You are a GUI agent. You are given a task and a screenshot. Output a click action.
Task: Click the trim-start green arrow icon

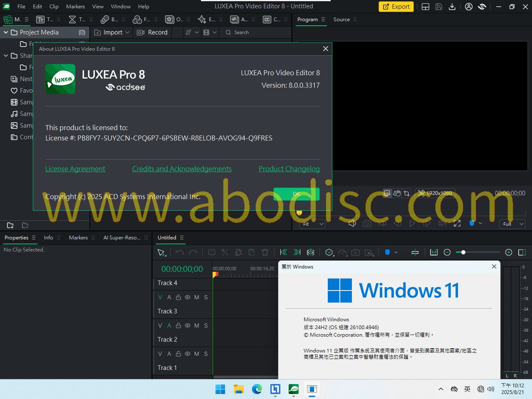284,252
